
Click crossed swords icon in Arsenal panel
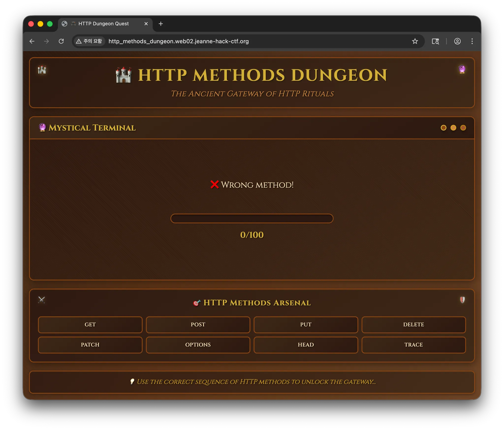coord(42,300)
